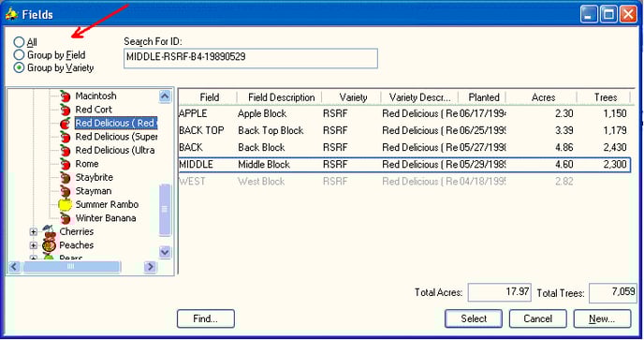Viewport: 644px width, 340px height.
Task: Sort by the Acres column header
Action: coord(543,97)
